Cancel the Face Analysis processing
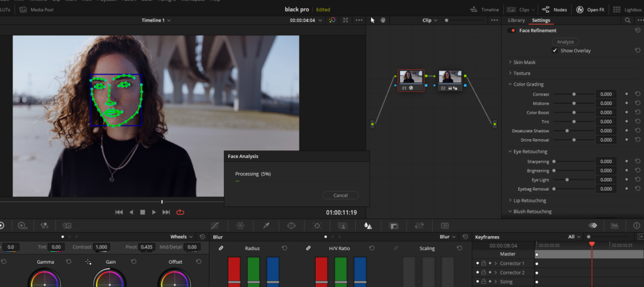 [x=340, y=195]
